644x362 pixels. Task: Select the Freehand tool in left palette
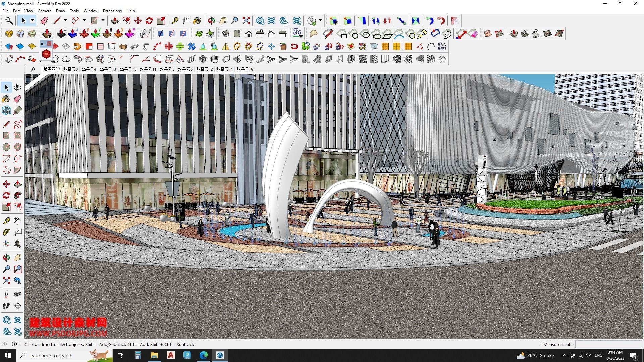point(18,124)
